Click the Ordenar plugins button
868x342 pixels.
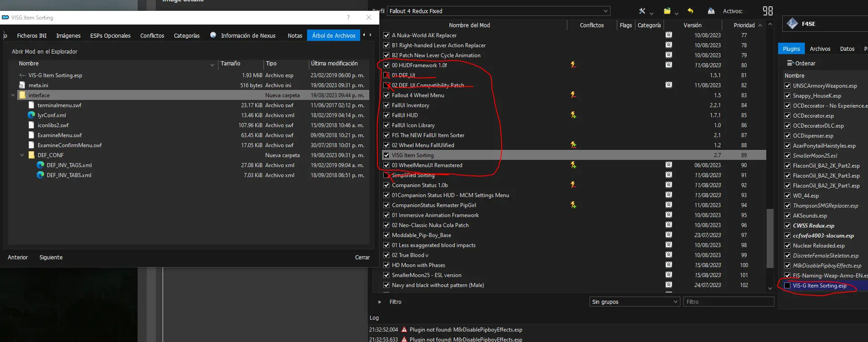point(801,63)
